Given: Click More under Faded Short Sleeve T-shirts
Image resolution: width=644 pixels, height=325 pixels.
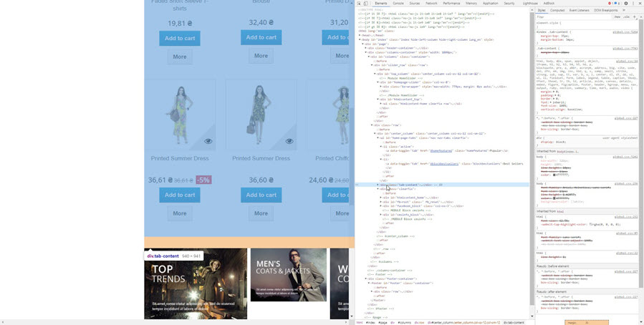Looking at the screenshot, I should (180, 57).
